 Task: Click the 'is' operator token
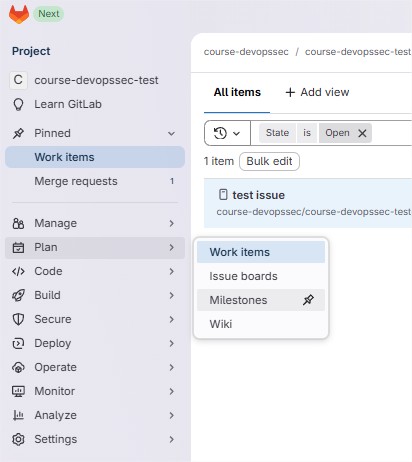pyautogui.click(x=307, y=133)
